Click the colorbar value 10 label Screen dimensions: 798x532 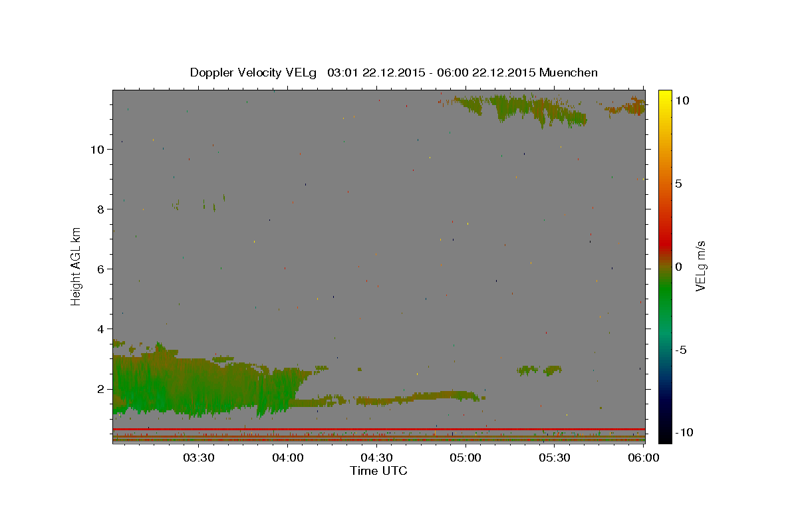point(682,100)
